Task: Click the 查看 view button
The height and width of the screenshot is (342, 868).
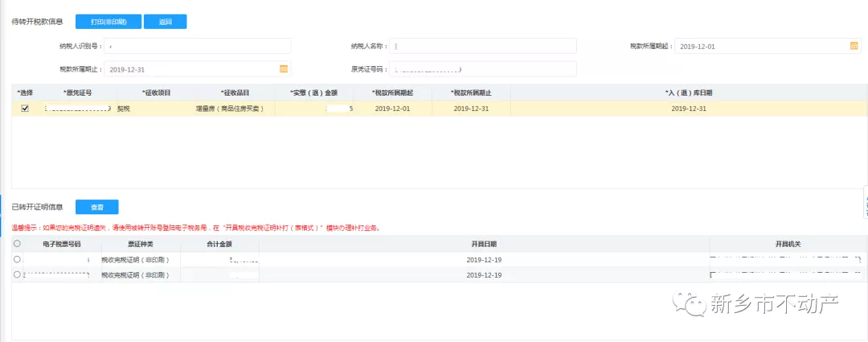Action: pos(96,207)
